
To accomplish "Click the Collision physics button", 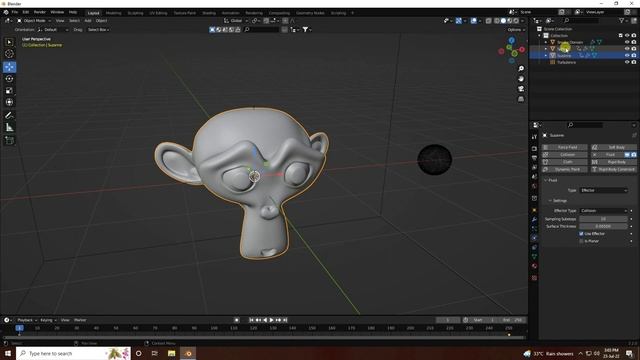I will 564,155.
